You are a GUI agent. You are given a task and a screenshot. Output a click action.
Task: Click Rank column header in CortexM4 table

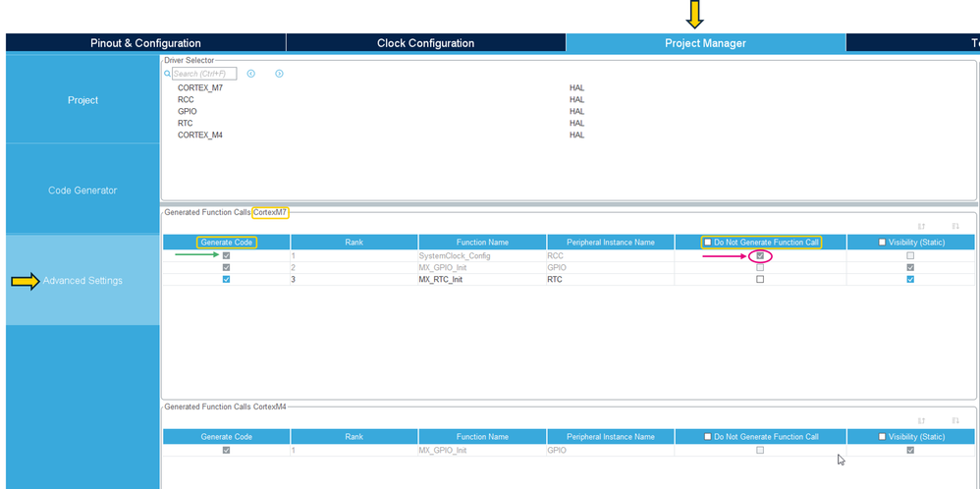tap(354, 437)
